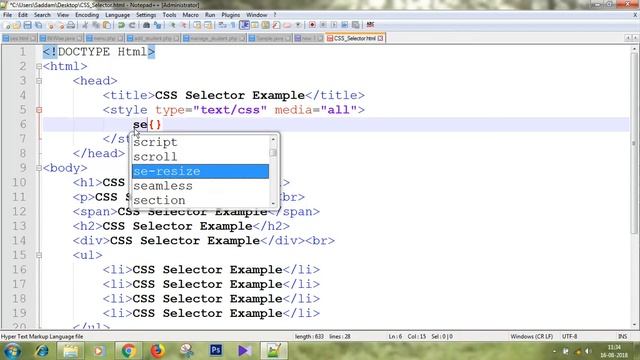Open the Function List panel icon
Screen dimensions: 640x360
pos(276,25)
